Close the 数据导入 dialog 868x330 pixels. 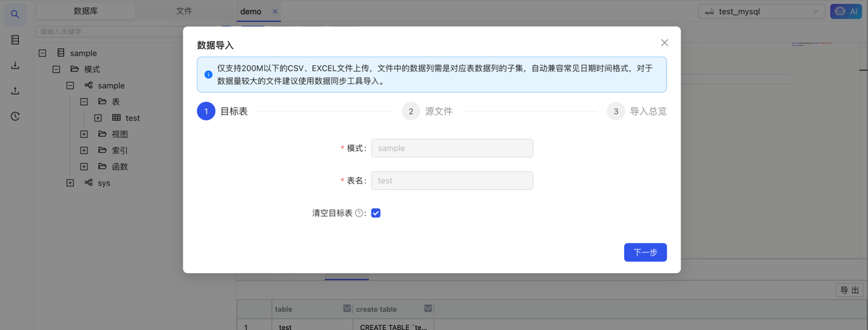click(664, 43)
